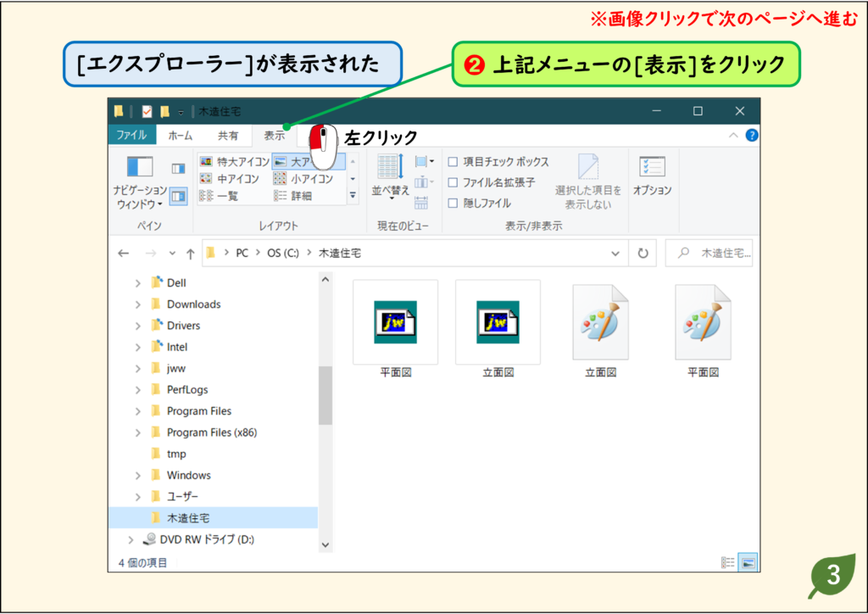Open the 並べ替え sort menu

390,177
